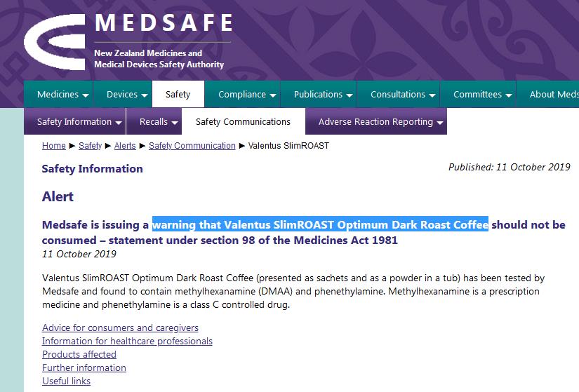Jump to Advice for consumers and caregivers

click(x=121, y=327)
